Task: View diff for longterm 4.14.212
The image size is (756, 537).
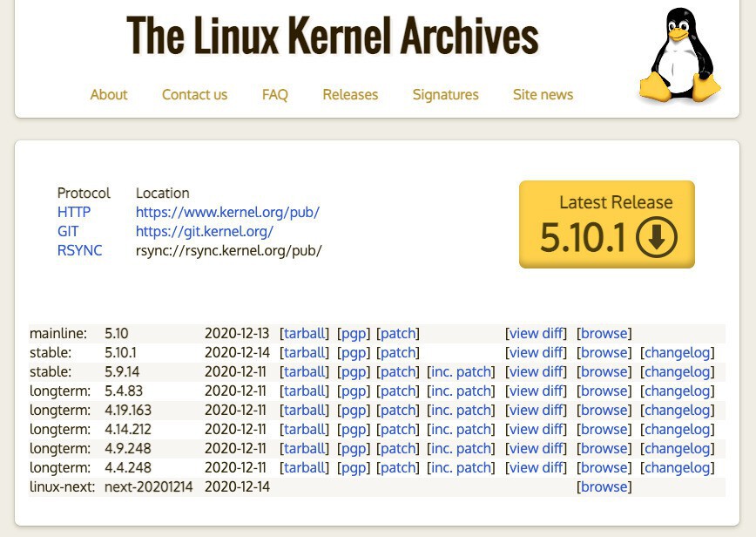Action: pyautogui.click(x=537, y=430)
